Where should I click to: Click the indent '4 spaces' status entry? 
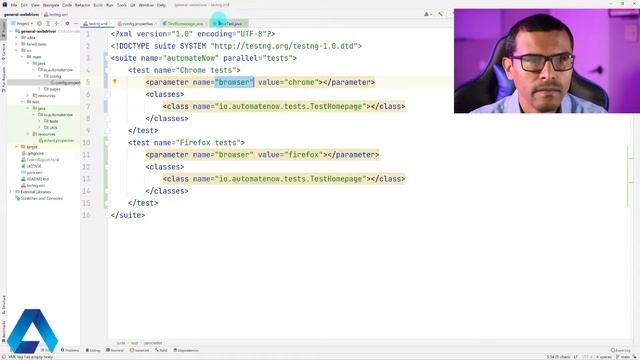point(604,357)
